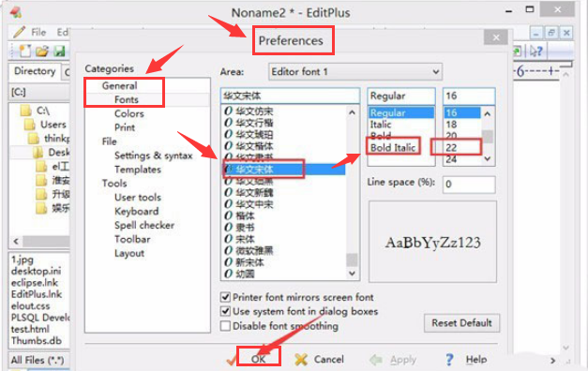
Task: Close the Preferences dialog with X
Action: click(x=496, y=37)
